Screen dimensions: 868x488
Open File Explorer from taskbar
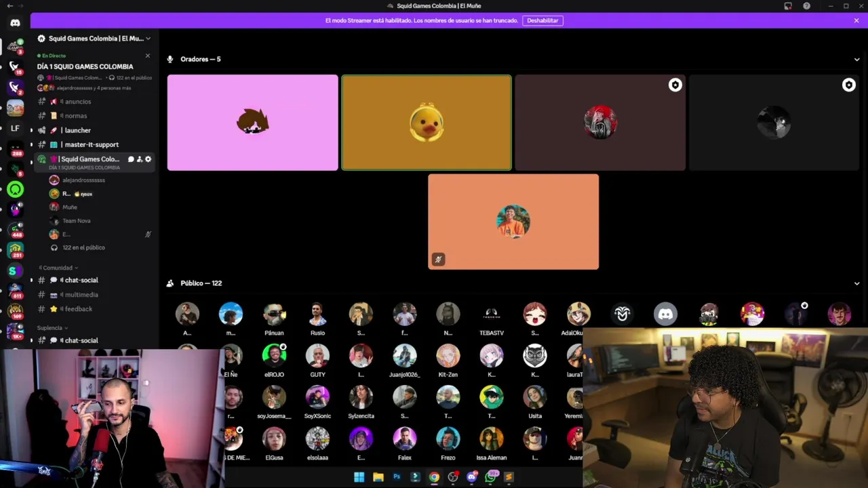(x=378, y=477)
